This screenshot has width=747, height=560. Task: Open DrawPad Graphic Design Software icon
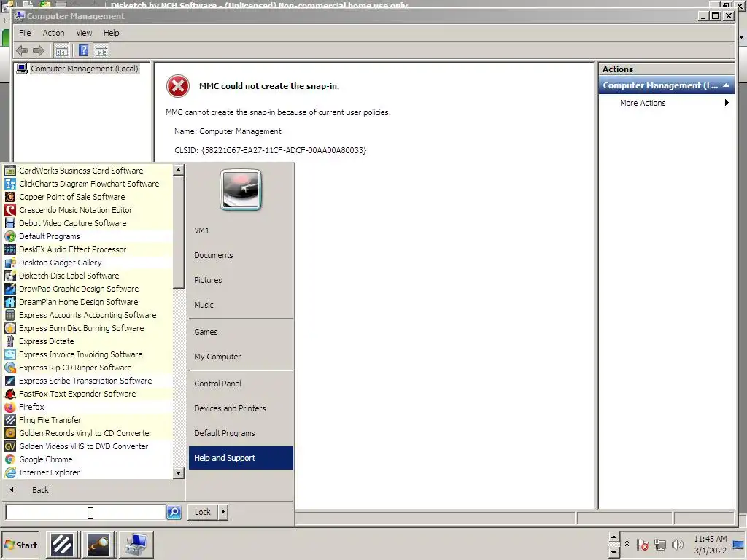point(10,289)
